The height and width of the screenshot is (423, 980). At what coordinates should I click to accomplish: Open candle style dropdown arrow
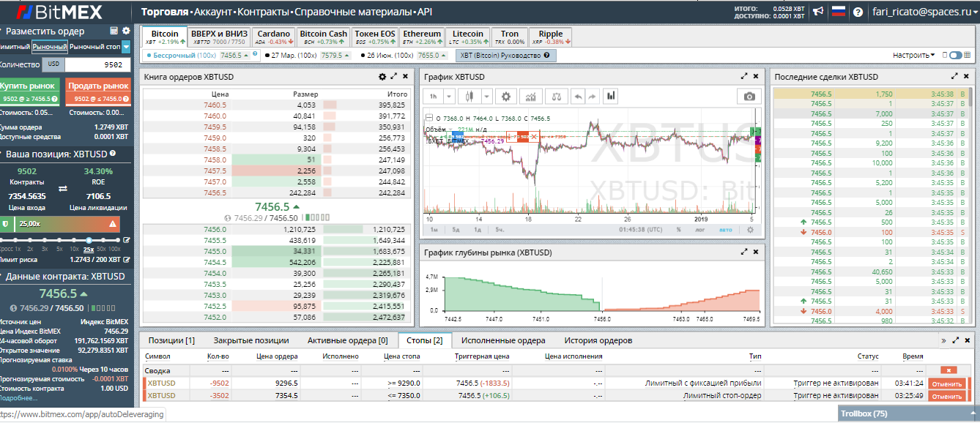click(x=485, y=96)
